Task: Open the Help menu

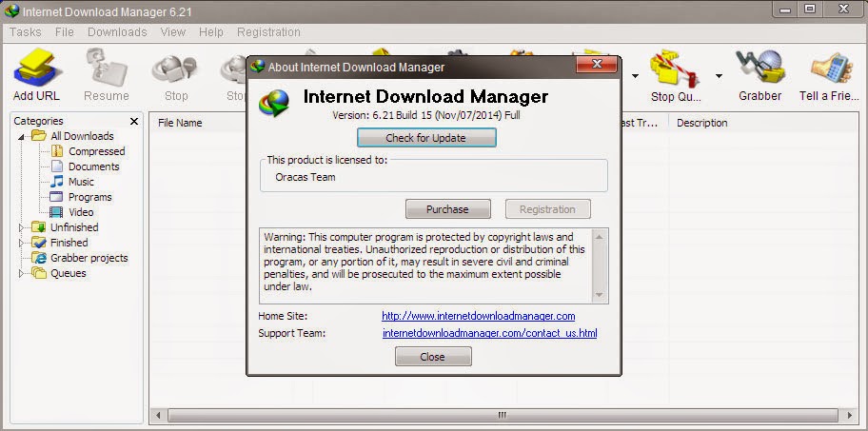Action: 211,32
